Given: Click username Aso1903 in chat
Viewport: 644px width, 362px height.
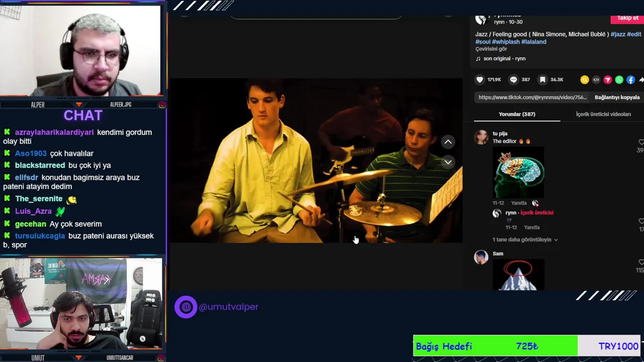Looking at the screenshot, I should 31,153.
